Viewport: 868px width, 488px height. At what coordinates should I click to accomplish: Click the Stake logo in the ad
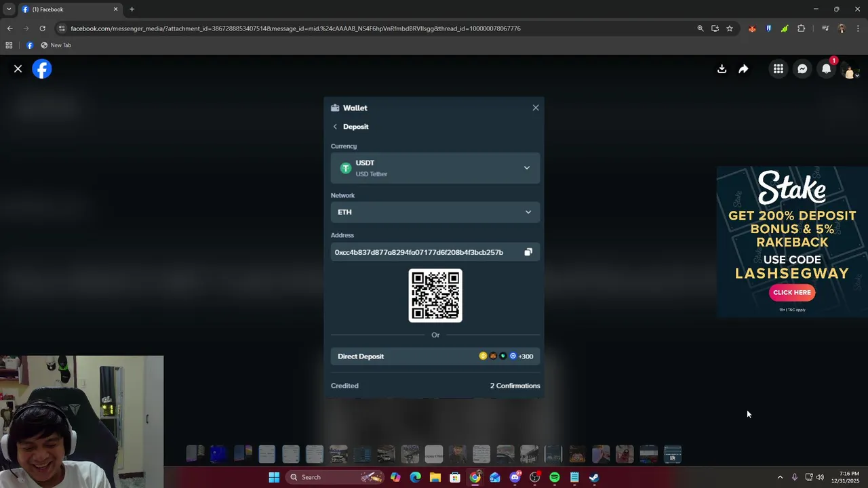pyautogui.click(x=792, y=187)
